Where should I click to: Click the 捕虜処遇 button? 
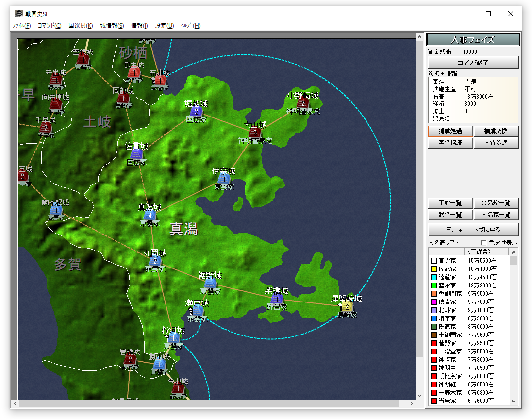tap(449, 131)
